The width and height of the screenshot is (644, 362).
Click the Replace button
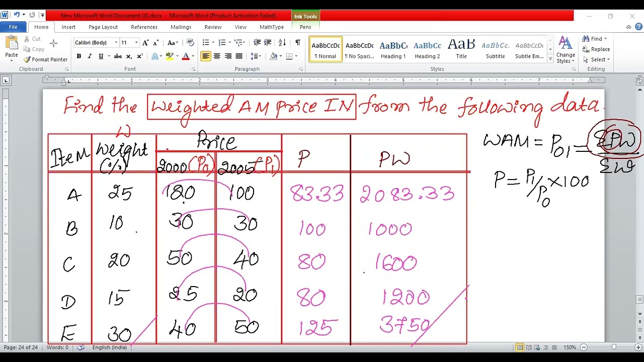coord(597,49)
